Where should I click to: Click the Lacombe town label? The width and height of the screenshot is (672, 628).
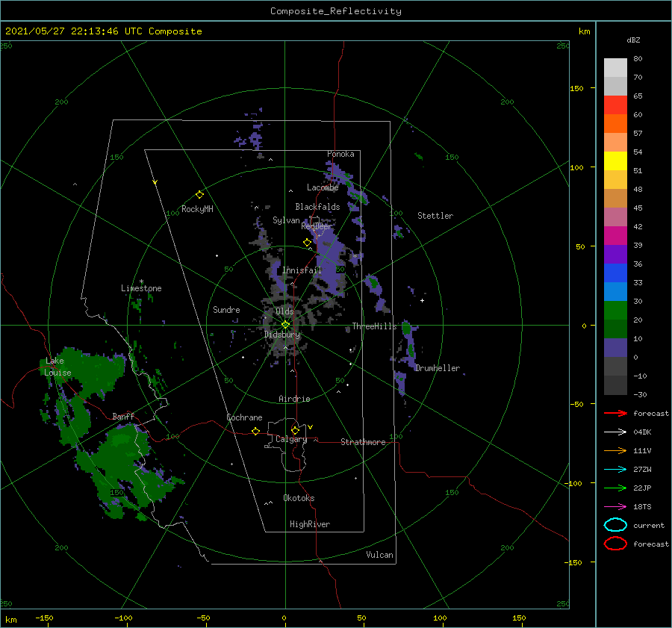point(323,187)
